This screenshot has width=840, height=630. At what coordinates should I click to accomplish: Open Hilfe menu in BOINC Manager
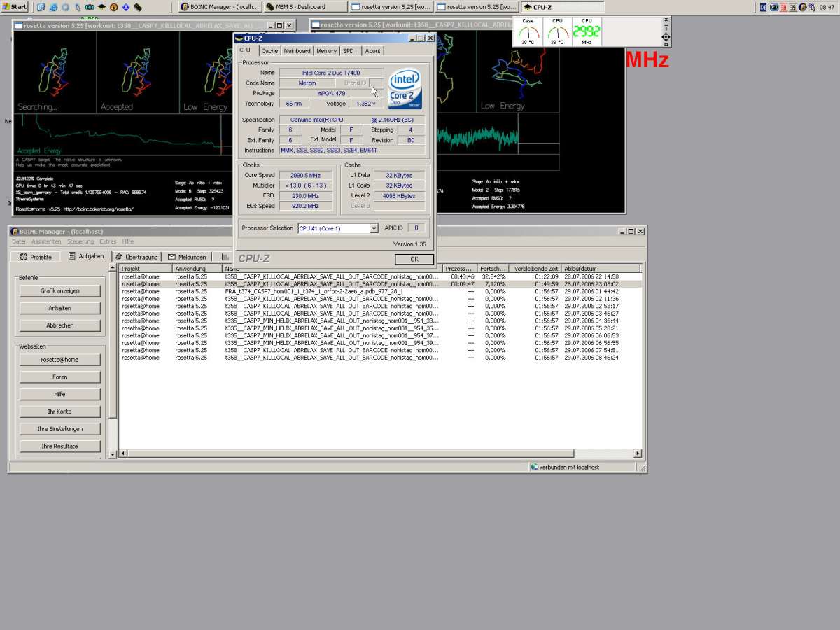coord(128,241)
